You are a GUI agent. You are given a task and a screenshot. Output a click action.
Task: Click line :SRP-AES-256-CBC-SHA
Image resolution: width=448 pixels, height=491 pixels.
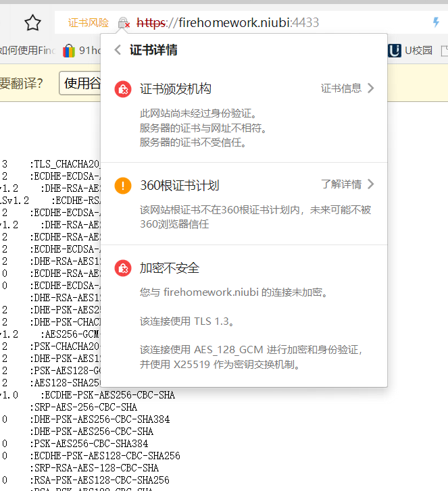coord(83,407)
